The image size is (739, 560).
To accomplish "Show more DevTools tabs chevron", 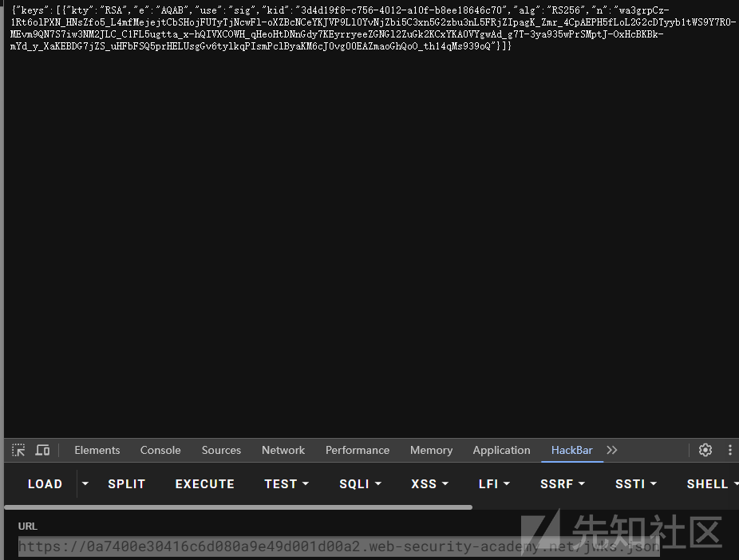I will click(x=612, y=450).
